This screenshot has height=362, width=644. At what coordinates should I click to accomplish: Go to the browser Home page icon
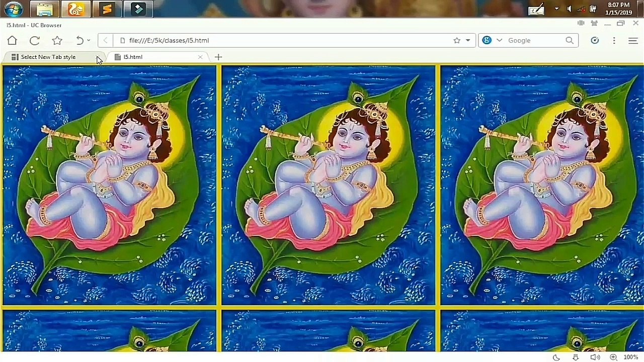[12, 40]
